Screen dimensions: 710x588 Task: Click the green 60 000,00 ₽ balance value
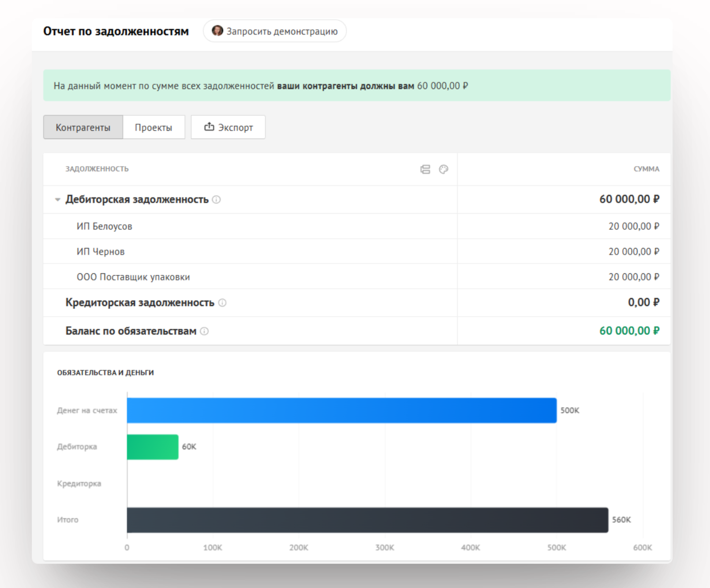point(629,331)
